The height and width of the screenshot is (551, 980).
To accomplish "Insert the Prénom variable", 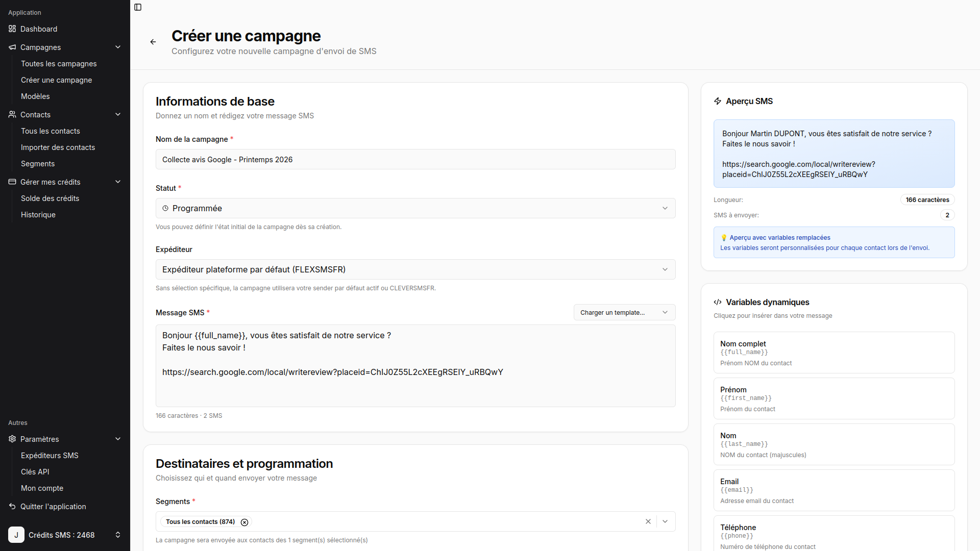I will click(x=834, y=398).
